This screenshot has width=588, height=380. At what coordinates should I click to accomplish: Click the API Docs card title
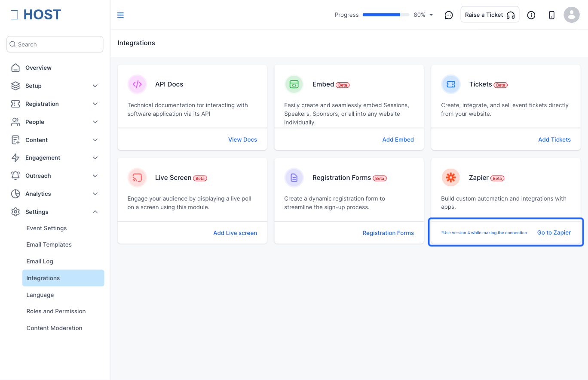pyautogui.click(x=169, y=84)
